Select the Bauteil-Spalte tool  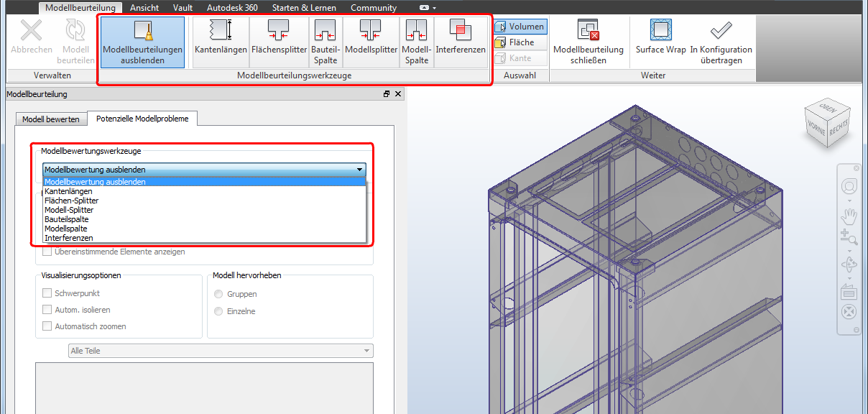(325, 42)
